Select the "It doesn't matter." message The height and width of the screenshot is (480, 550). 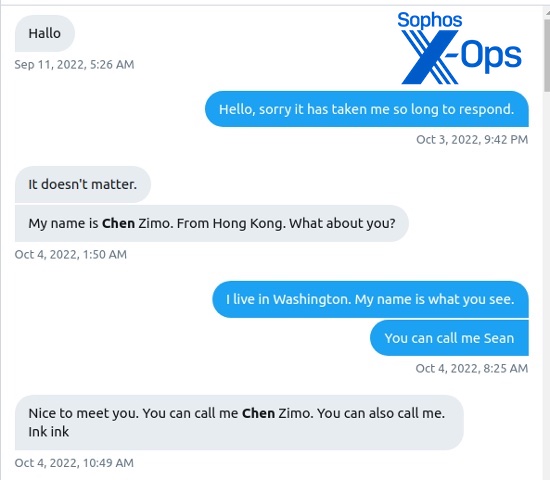click(83, 184)
